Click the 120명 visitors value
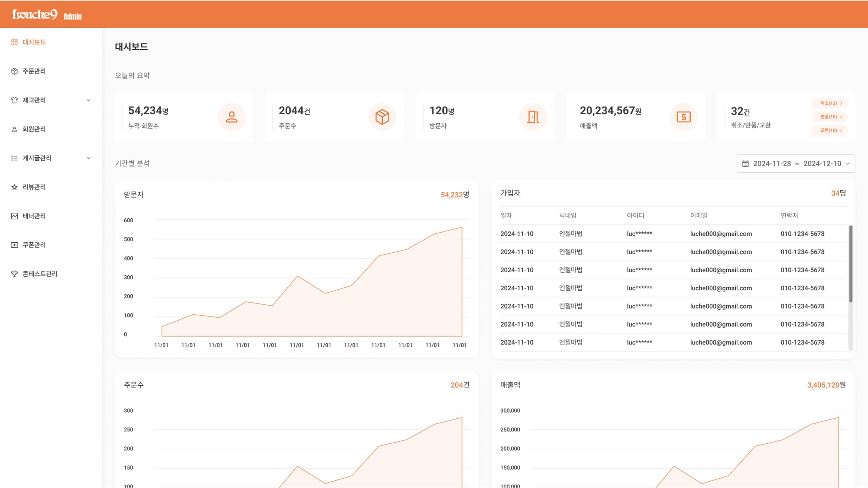 point(441,111)
